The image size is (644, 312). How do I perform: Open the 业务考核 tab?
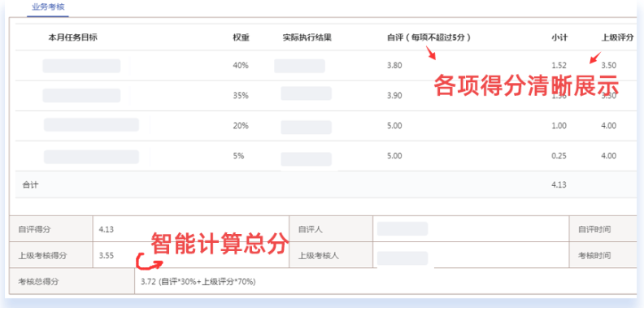point(48,7)
